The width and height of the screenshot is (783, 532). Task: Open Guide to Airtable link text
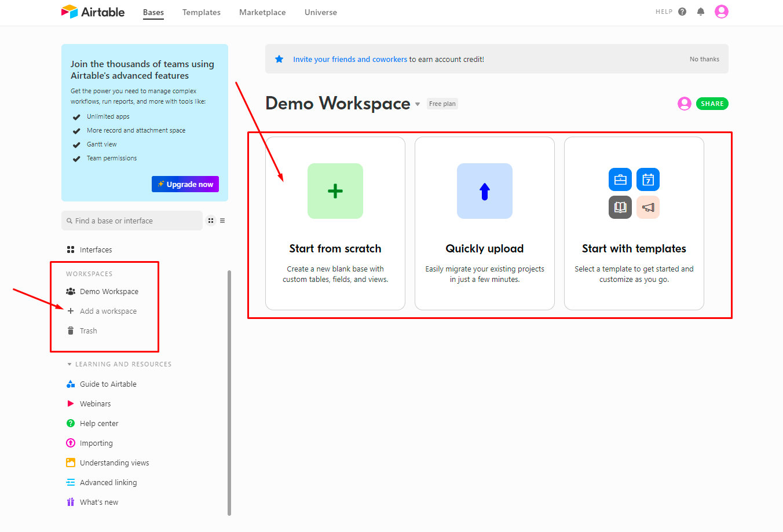(x=108, y=384)
